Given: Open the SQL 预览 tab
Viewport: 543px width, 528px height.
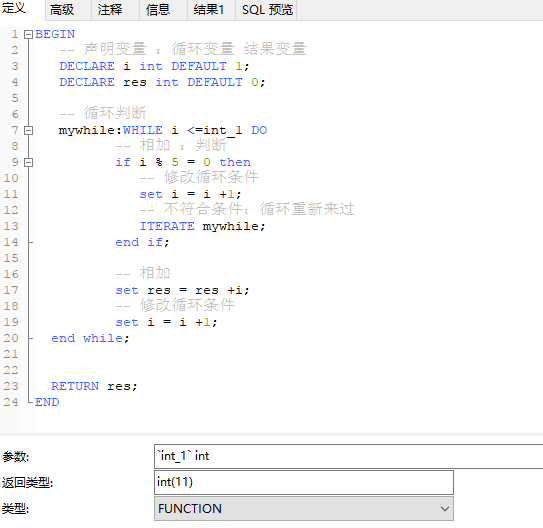Looking at the screenshot, I should tap(266, 10).
